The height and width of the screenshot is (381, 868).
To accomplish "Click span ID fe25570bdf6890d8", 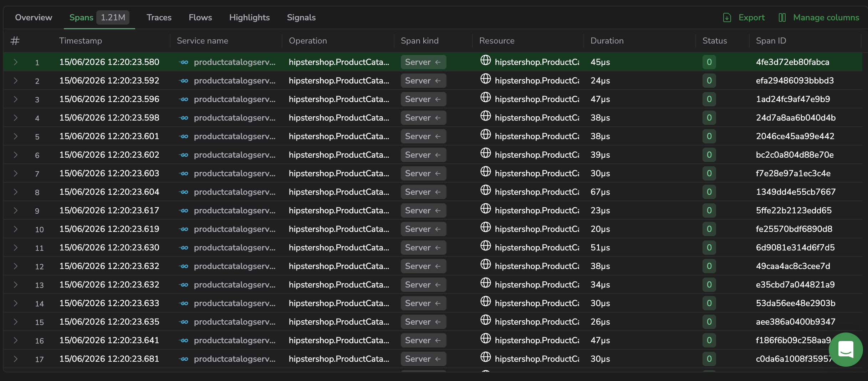I will pyautogui.click(x=794, y=229).
